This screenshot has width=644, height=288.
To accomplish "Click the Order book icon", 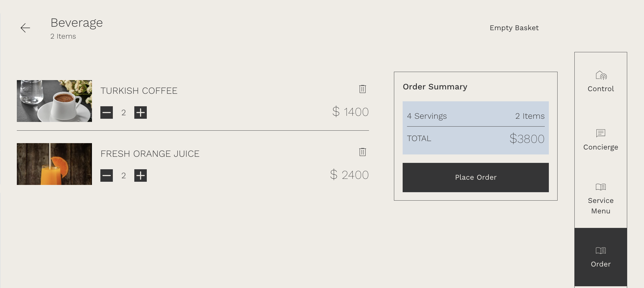I will tap(600, 251).
